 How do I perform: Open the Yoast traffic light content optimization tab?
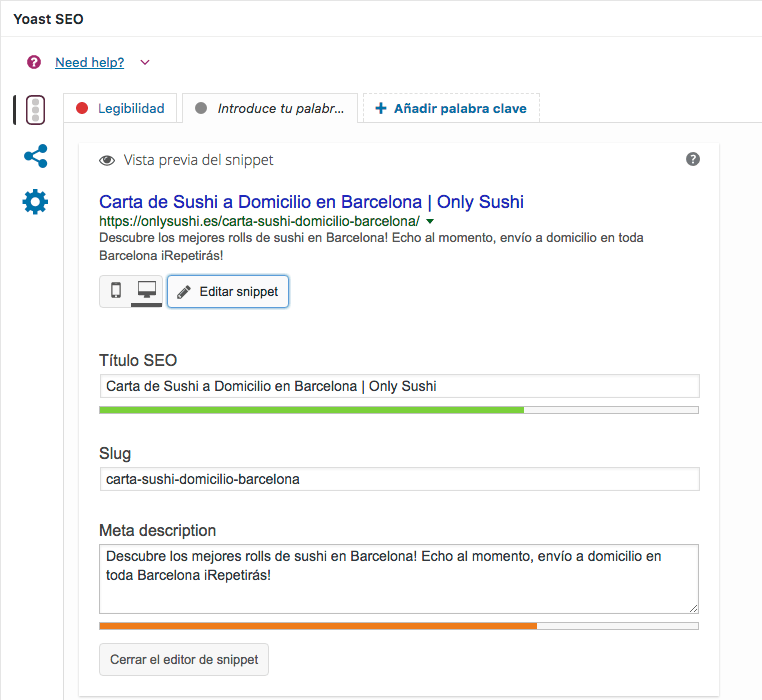click(x=35, y=110)
